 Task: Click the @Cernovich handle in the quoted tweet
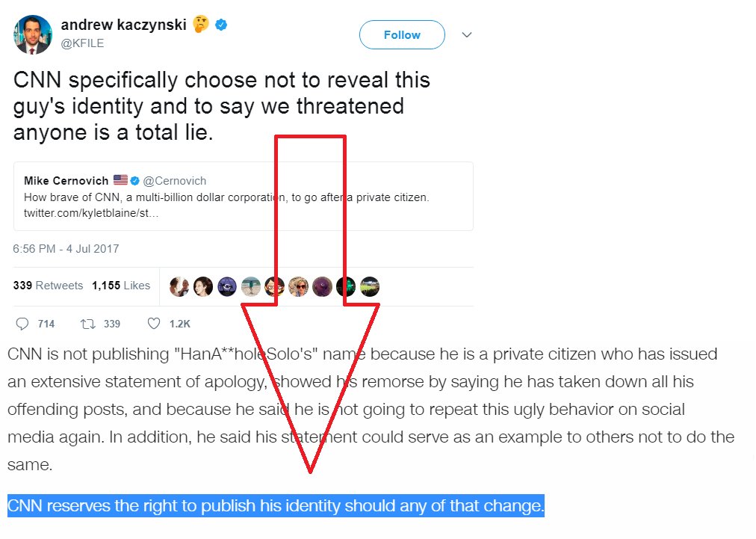(x=175, y=181)
